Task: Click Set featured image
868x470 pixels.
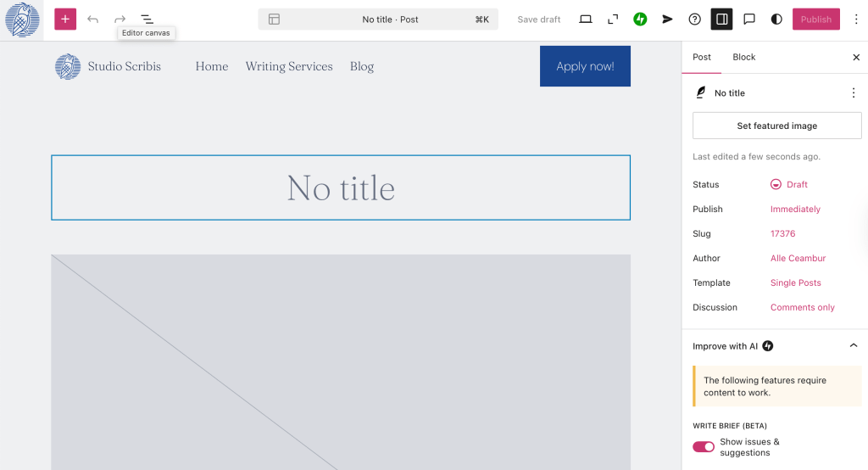Action: point(776,126)
